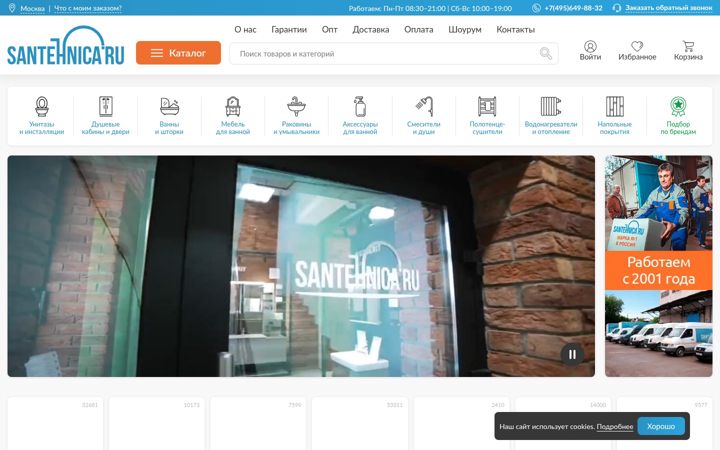The height and width of the screenshot is (450, 720).
Task: Select Москва city location link
Action: point(33,8)
